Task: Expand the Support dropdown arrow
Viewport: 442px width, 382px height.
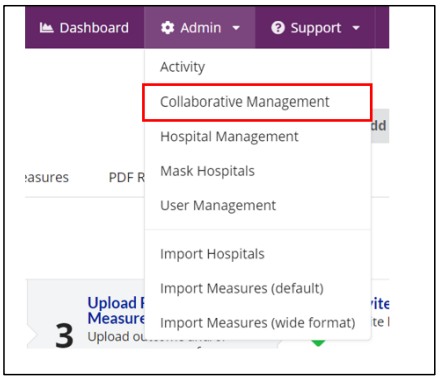Action: [x=356, y=28]
